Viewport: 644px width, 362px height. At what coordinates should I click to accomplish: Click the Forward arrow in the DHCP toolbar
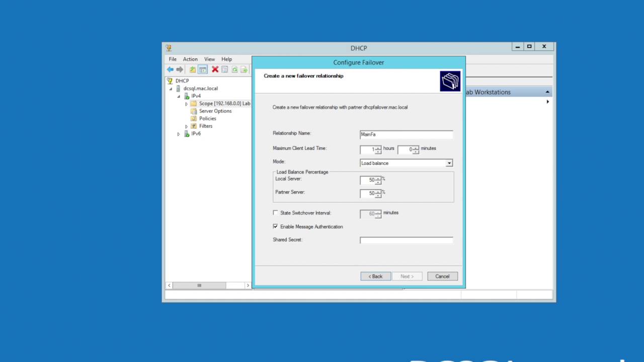click(179, 69)
